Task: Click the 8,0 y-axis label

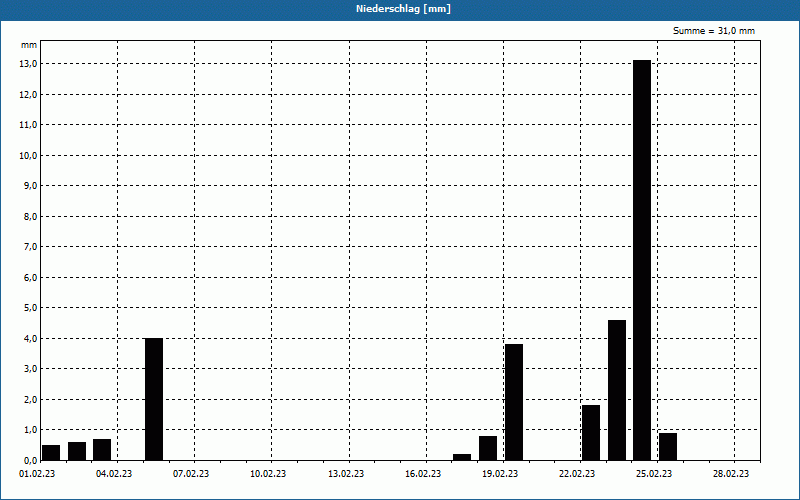Action: point(30,216)
